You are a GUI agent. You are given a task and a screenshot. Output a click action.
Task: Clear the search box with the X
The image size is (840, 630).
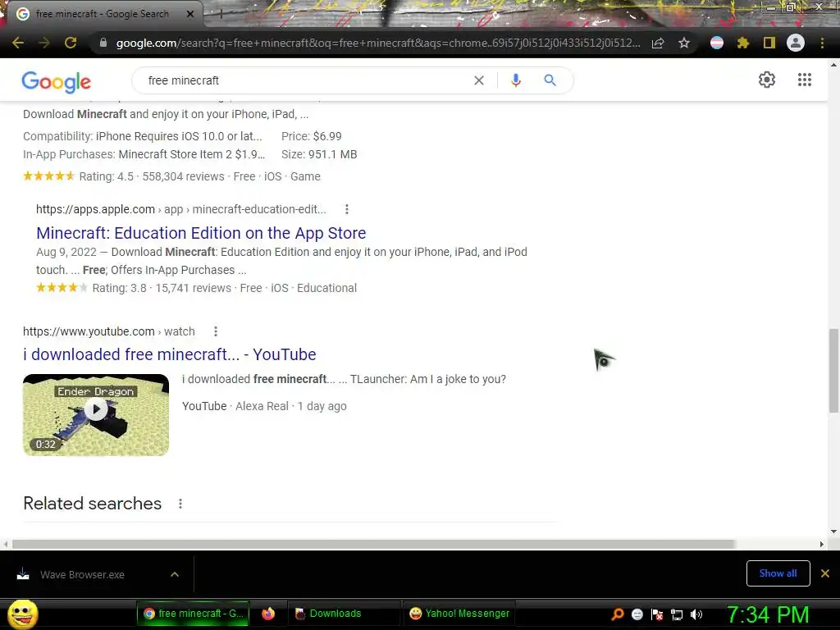[x=479, y=80]
